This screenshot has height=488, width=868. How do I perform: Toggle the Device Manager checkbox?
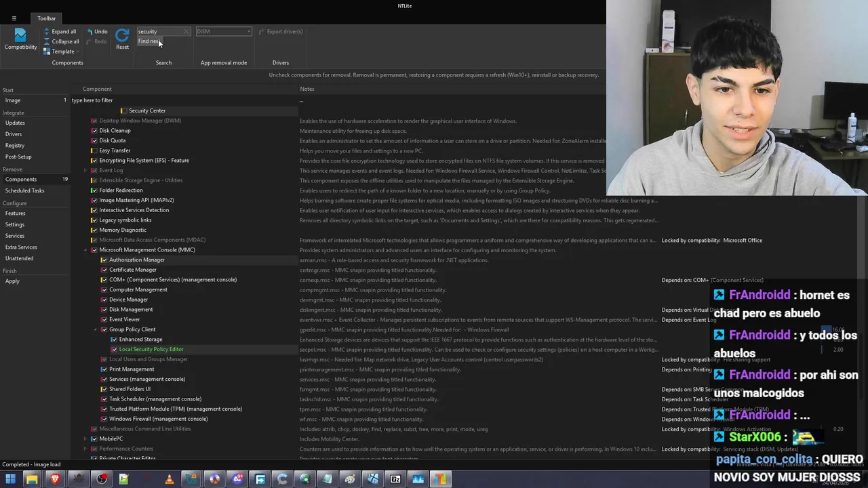[104, 300]
